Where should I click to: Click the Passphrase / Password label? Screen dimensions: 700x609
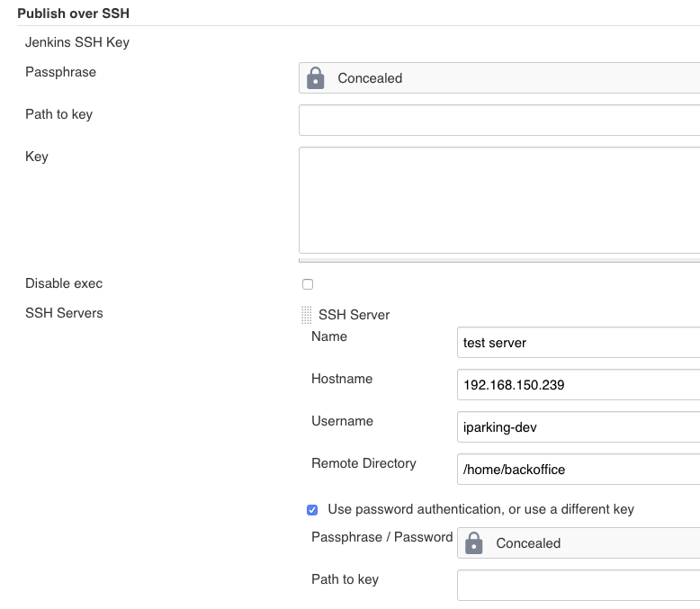coord(382,537)
